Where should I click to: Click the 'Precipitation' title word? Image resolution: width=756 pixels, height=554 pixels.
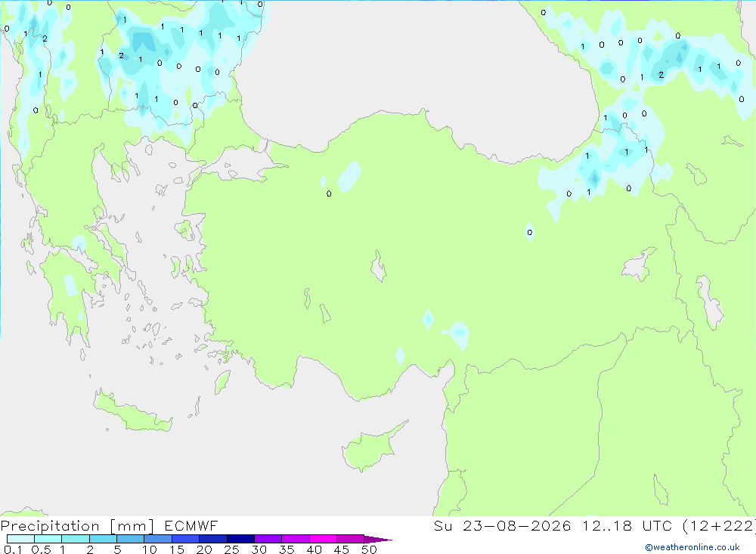[50, 526]
